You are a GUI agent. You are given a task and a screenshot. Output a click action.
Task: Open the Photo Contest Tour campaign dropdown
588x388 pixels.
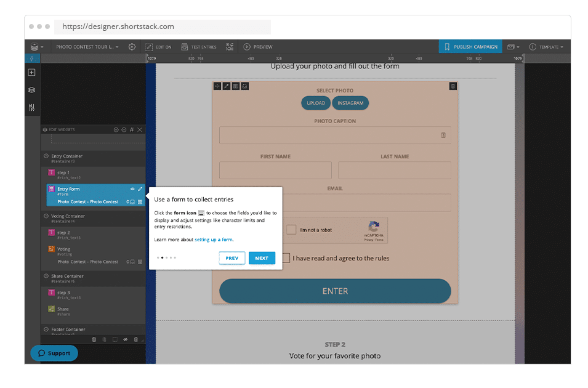click(86, 47)
